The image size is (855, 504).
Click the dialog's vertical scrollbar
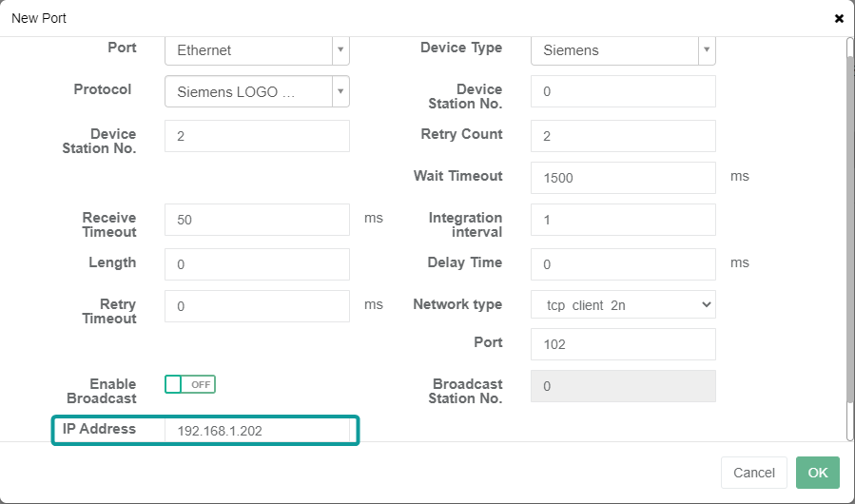tap(849, 238)
